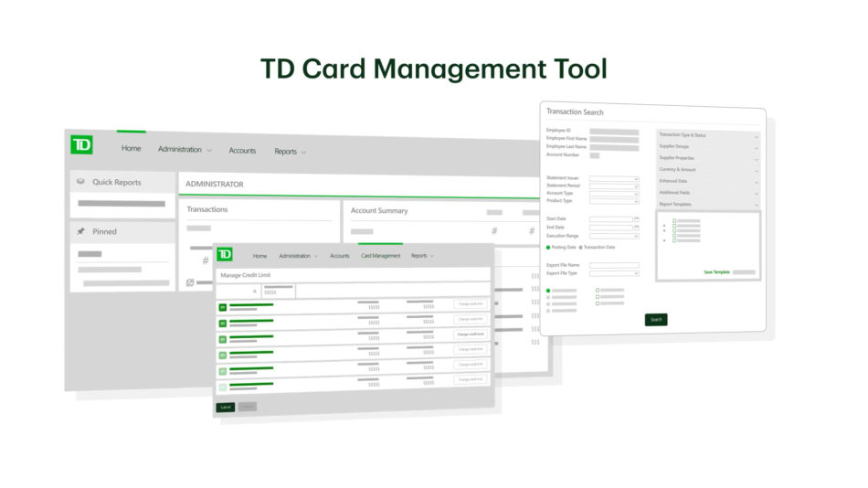Click the ADMINISTRATOR heading
The height and width of the screenshot is (488, 868).
click(214, 184)
